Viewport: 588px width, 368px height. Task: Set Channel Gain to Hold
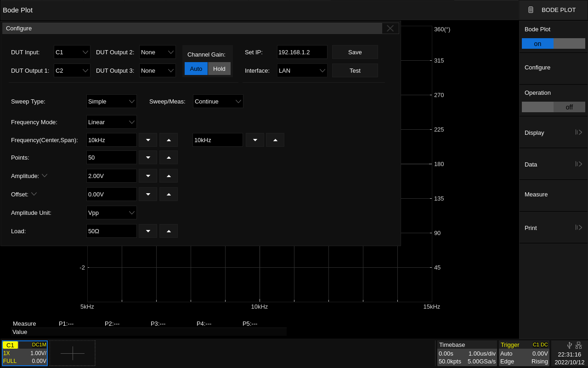point(219,69)
